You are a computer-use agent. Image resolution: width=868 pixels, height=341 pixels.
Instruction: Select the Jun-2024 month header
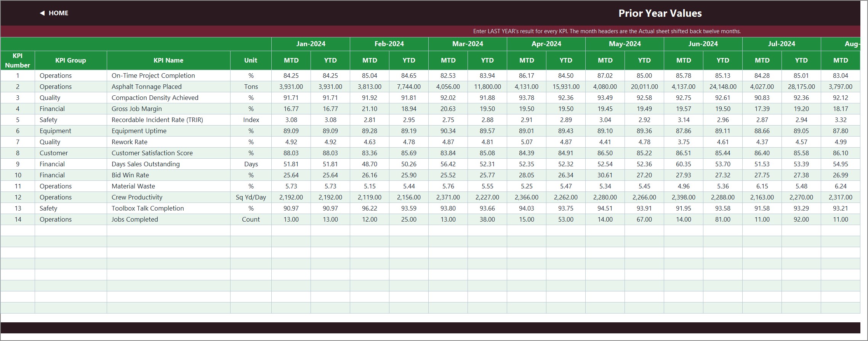click(703, 44)
